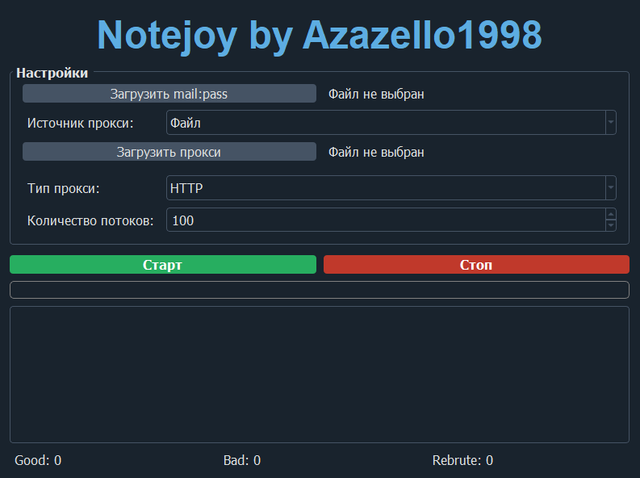Click inside the large log output area
The width and height of the screenshot is (640, 478).
(319, 374)
